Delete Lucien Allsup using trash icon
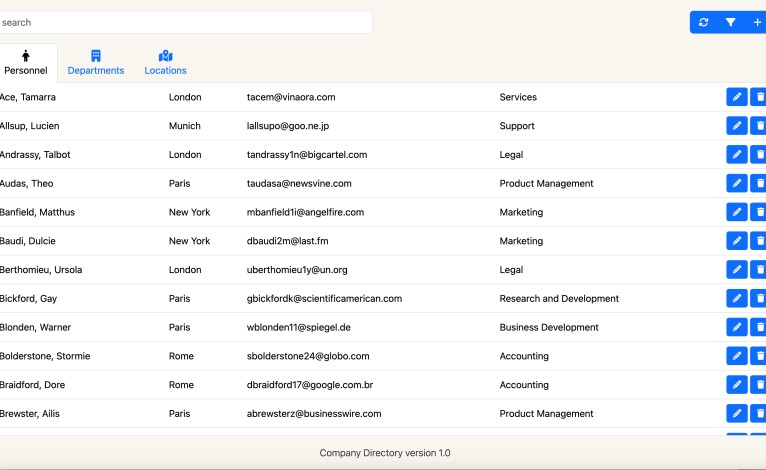This screenshot has width=766, height=470. [x=759, y=126]
